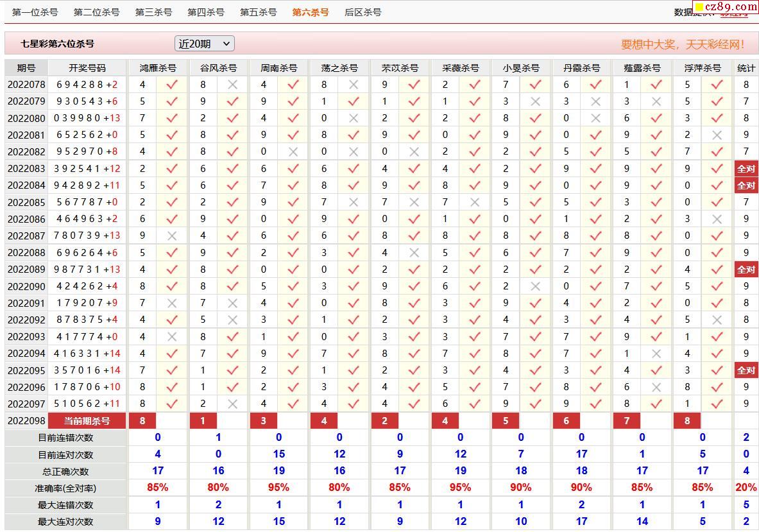Screen dimensions: 759x532
Task: Click the 全对 badge in row 2022095
Action: coord(746,370)
